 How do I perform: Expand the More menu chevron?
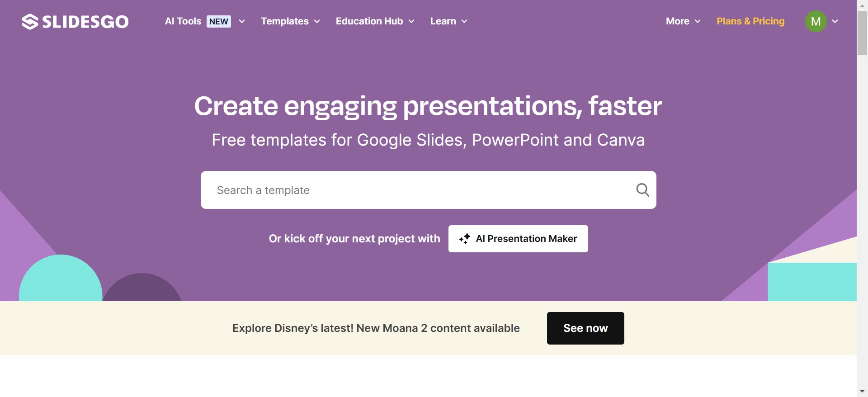[698, 21]
